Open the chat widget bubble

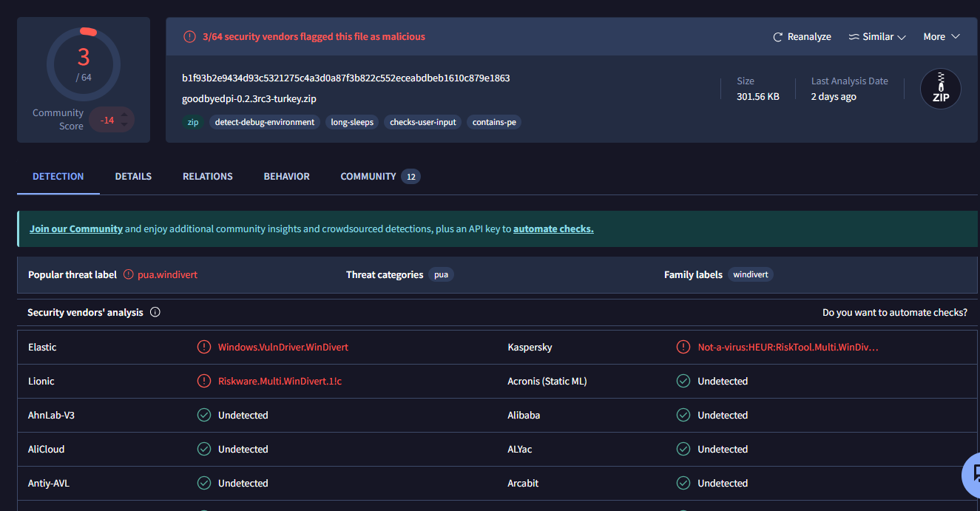coord(972,474)
